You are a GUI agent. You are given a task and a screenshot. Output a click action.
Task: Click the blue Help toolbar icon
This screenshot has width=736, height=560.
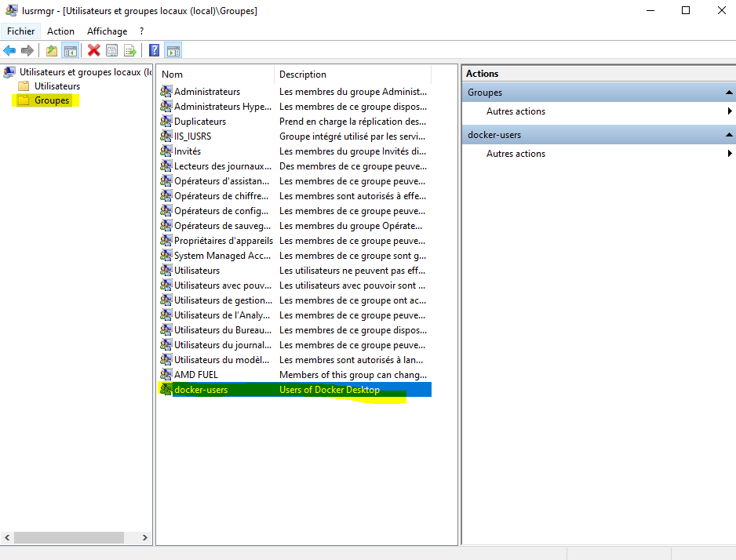[154, 50]
